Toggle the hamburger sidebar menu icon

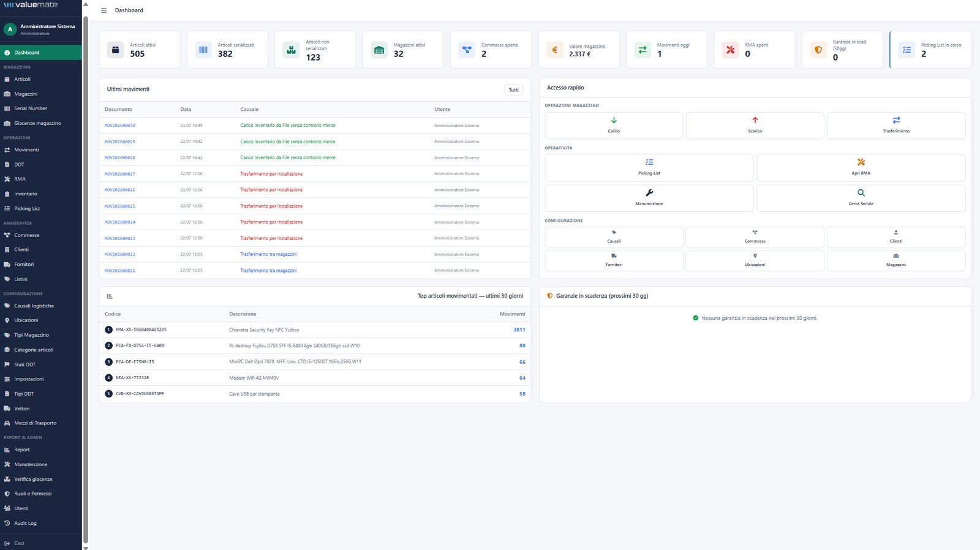tap(104, 10)
